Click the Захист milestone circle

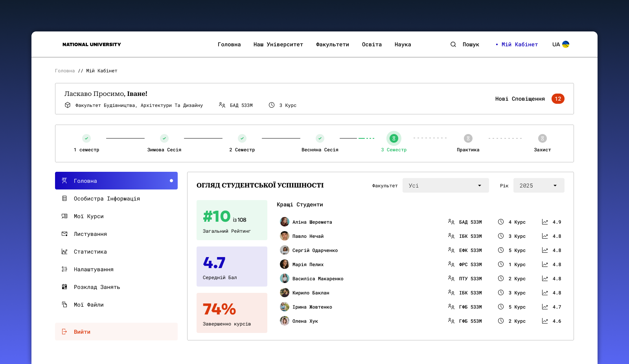click(543, 138)
